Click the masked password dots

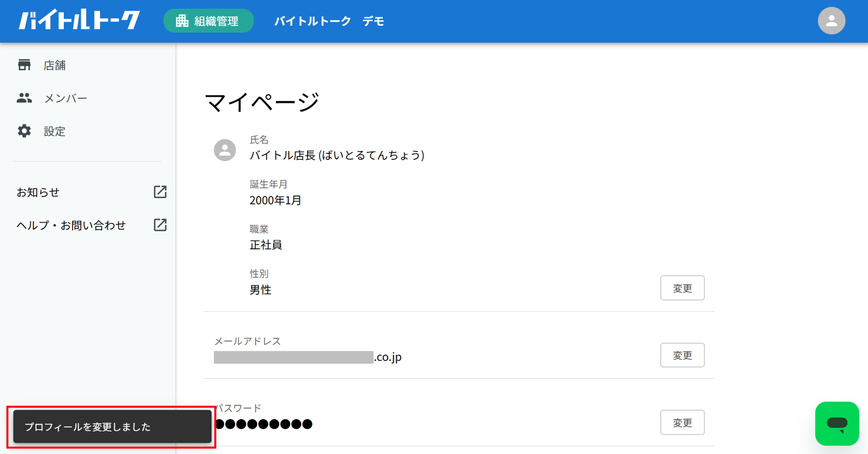coord(264,424)
